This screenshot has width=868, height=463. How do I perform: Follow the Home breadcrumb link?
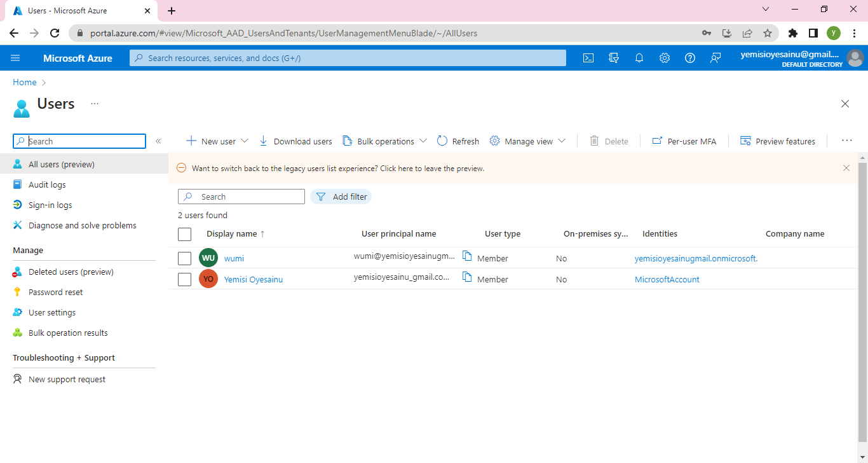[25, 82]
